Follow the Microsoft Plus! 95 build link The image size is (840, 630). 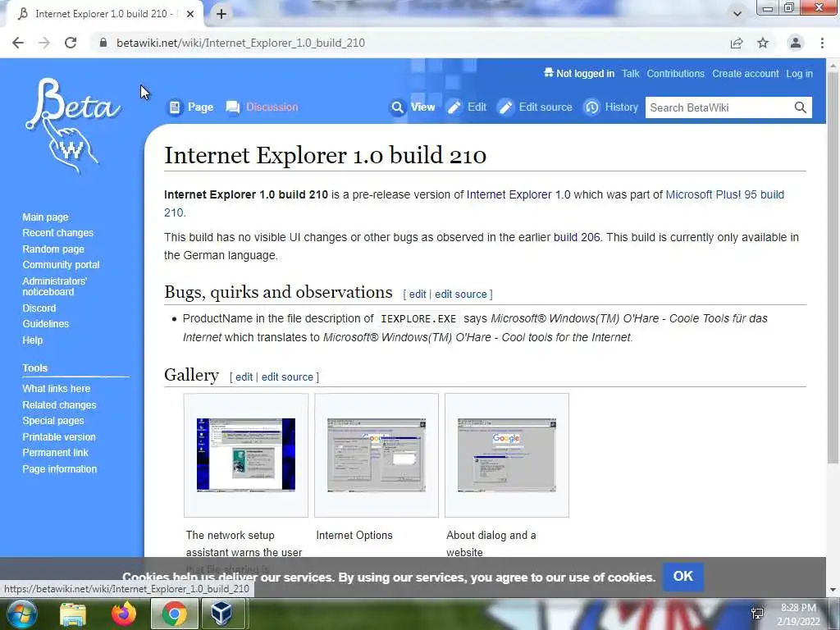point(725,194)
